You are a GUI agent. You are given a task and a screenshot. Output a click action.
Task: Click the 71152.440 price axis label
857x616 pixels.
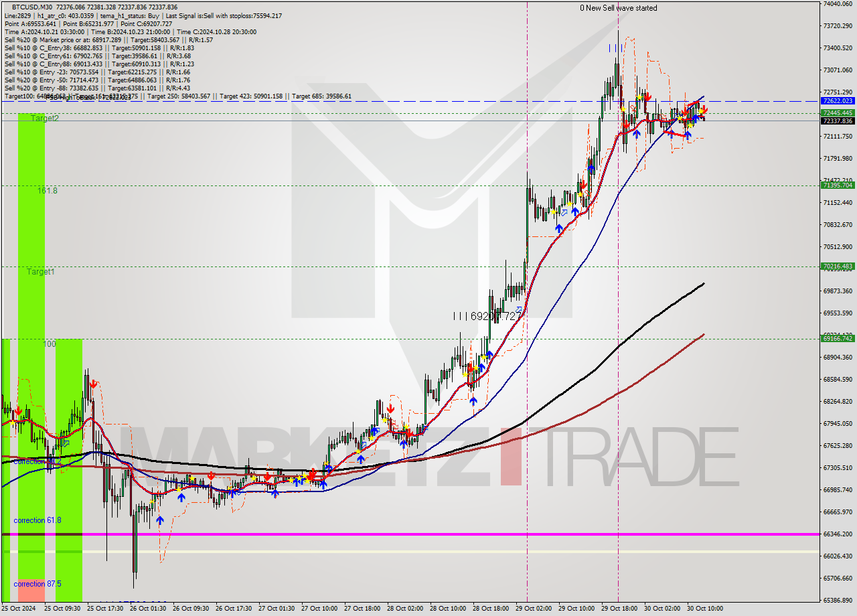click(x=838, y=203)
